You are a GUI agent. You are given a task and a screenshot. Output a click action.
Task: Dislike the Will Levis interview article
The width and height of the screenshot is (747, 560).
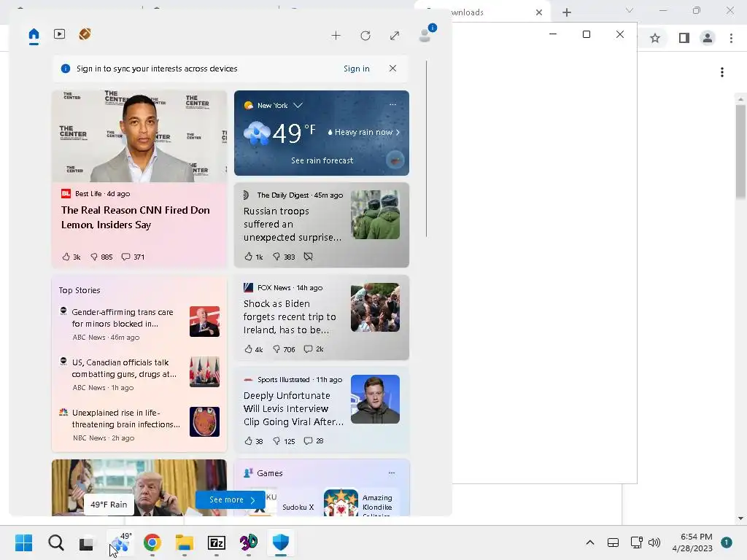[x=284, y=441]
